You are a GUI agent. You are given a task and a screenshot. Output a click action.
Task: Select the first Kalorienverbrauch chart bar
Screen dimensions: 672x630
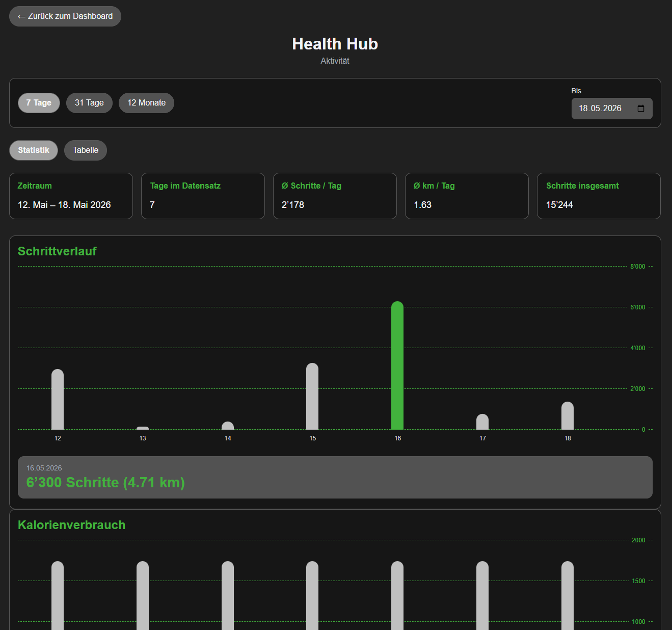(x=58, y=595)
